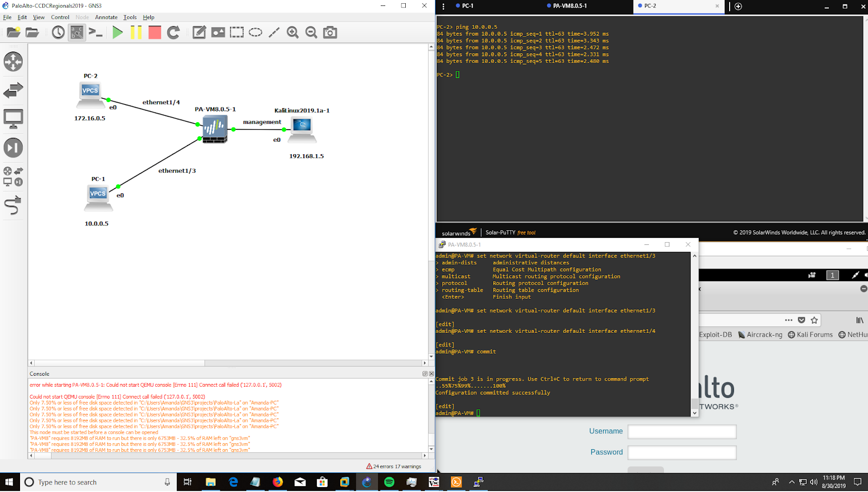This screenshot has width=868, height=492.
Task: Select the Draw ellipse tool
Action: 256,33
